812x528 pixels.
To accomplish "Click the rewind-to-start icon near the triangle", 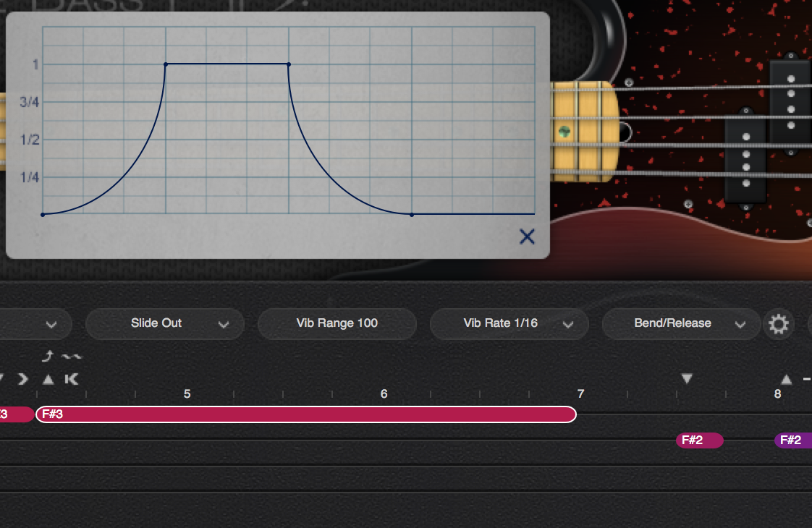I will 72,378.
